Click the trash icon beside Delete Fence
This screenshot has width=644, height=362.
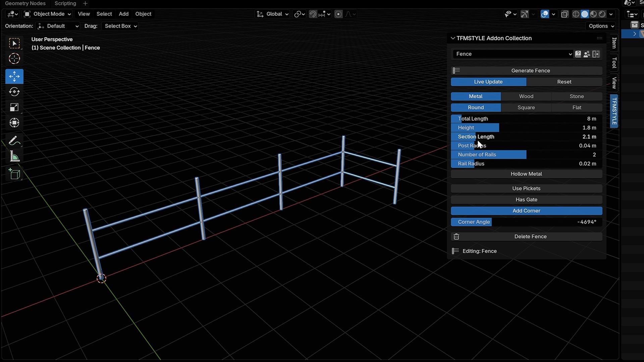click(456, 237)
